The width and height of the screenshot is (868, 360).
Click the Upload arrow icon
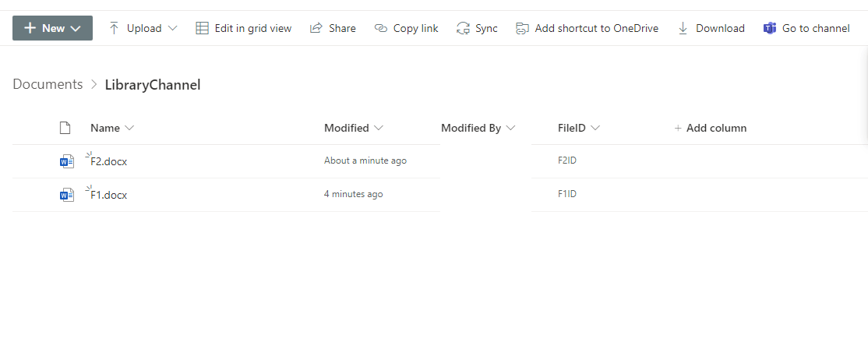[x=115, y=28]
